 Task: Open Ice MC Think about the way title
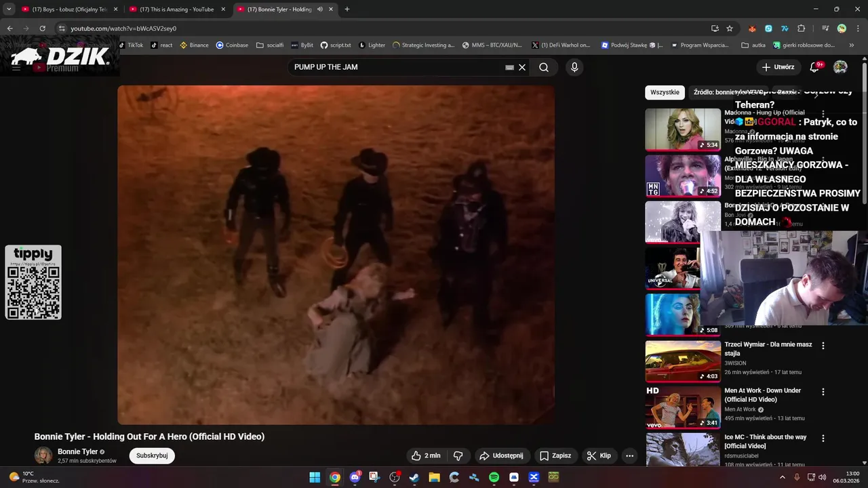tap(765, 441)
